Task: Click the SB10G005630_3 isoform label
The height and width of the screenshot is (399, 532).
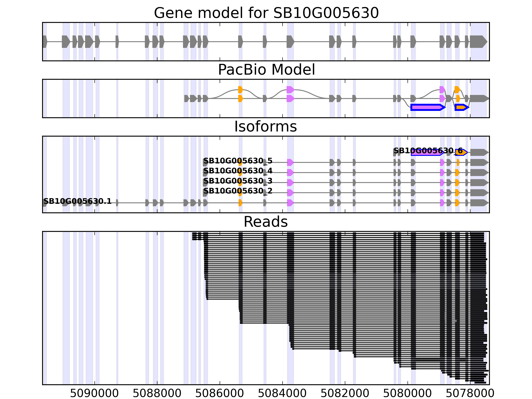Action: [238, 181]
